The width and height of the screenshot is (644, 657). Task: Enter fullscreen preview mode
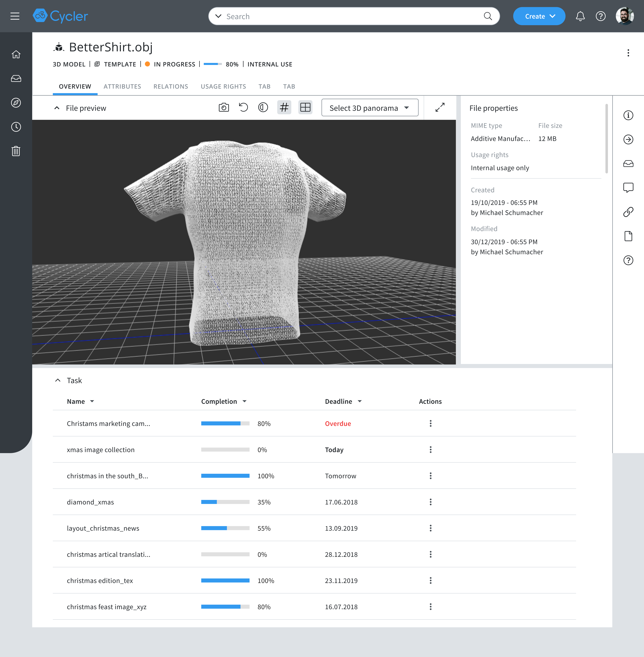pos(440,107)
